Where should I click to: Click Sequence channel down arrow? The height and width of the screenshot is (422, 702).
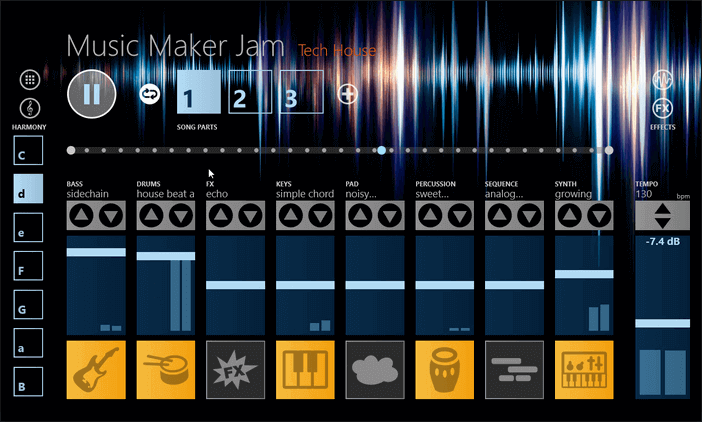click(529, 216)
